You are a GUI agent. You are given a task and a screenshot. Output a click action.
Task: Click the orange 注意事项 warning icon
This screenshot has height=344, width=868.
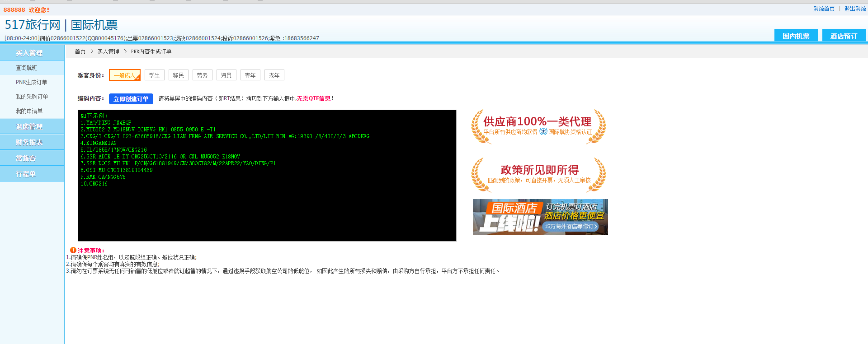[73, 250]
